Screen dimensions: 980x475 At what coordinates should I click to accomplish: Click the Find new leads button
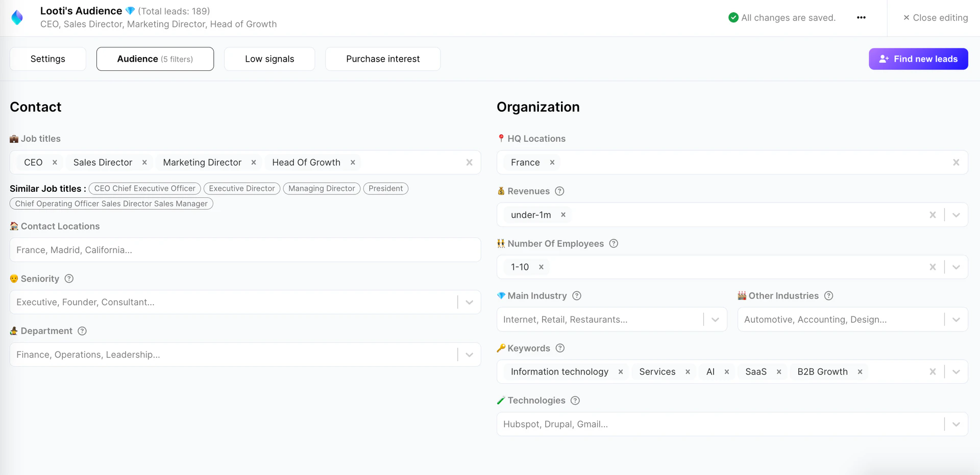918,59
